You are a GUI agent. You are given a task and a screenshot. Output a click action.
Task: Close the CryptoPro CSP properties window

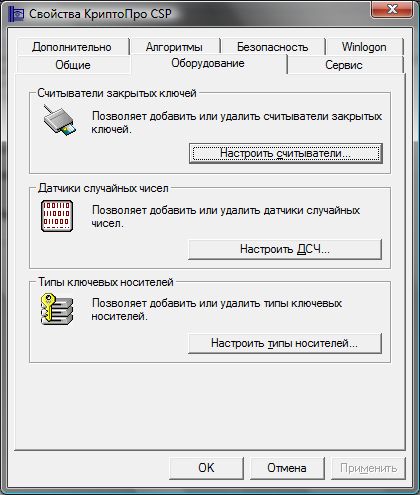click(x=392, y=9)
